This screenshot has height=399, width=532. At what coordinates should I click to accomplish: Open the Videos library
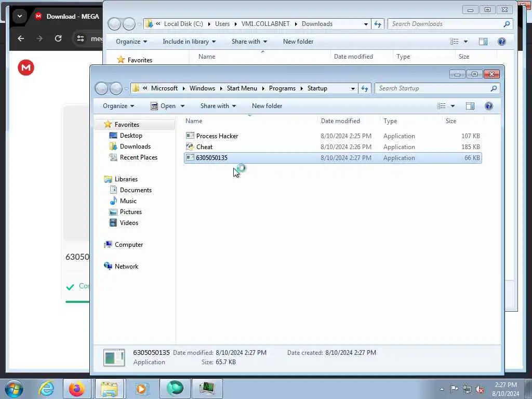[x=129, y=222]
